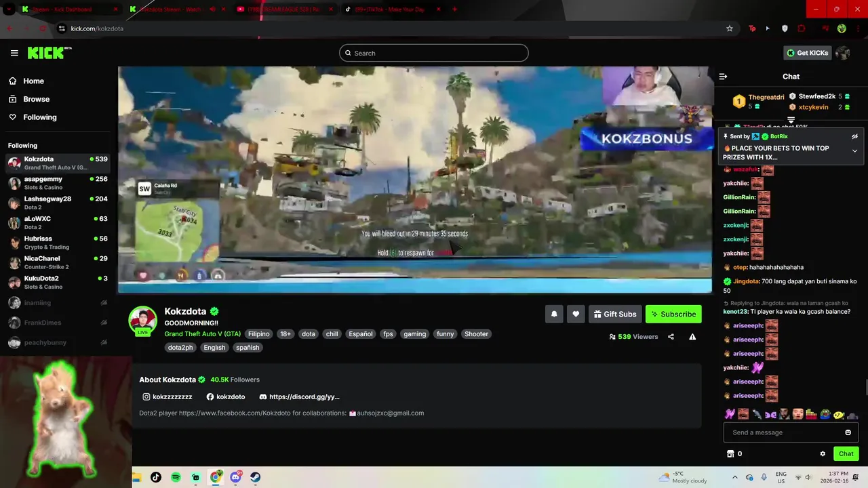Click the green Chat send button
868x488 pixels.
[x=846, y=453]
